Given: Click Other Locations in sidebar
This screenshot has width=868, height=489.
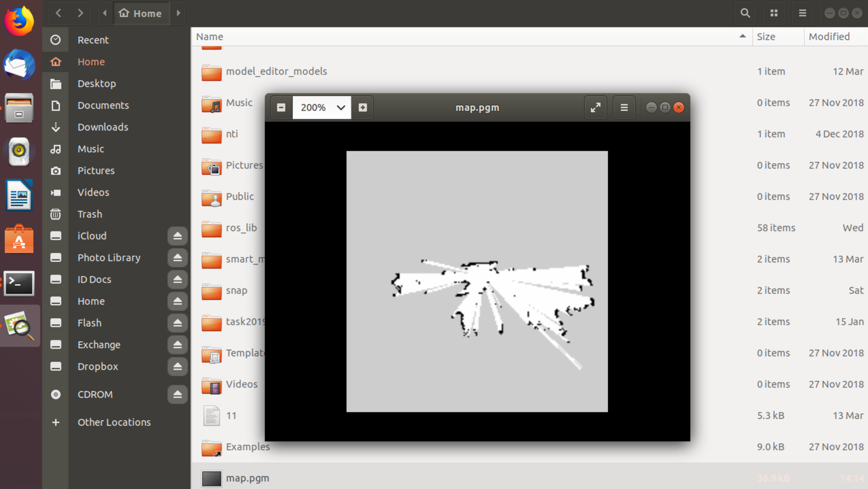Looking at the screenshot, I should pyautogui.click(x=114, y=422).
